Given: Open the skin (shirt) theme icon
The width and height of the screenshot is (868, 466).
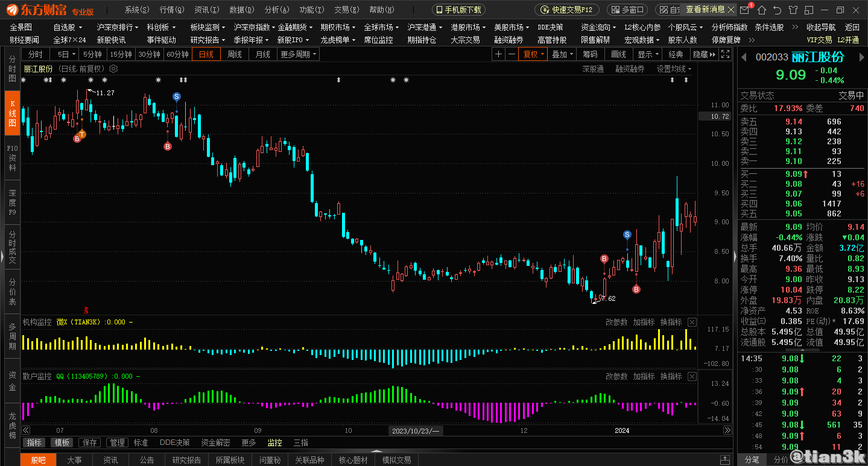Looking at the screenshot, I should click(793, 10).
